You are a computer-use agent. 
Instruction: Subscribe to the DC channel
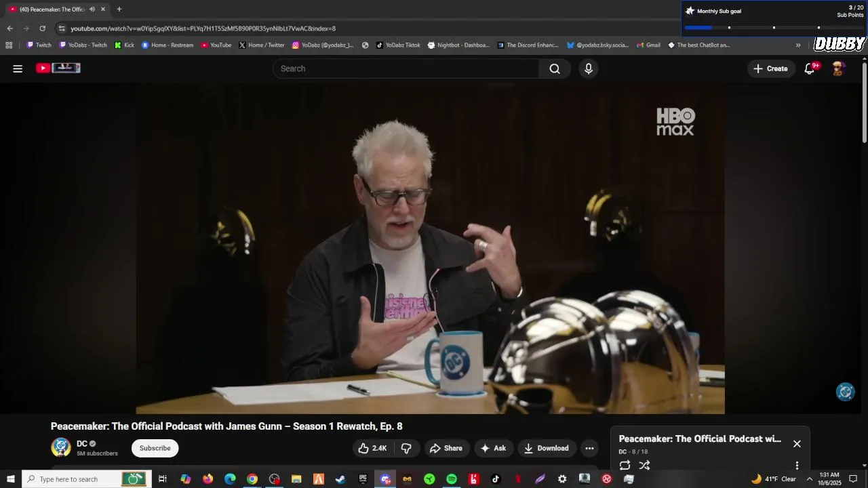155,448
